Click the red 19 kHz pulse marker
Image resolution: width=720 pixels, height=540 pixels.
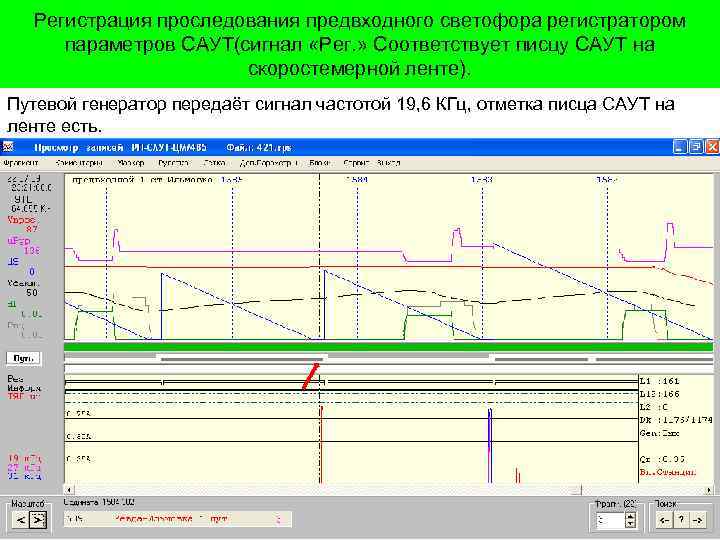[x=321, y=444]
